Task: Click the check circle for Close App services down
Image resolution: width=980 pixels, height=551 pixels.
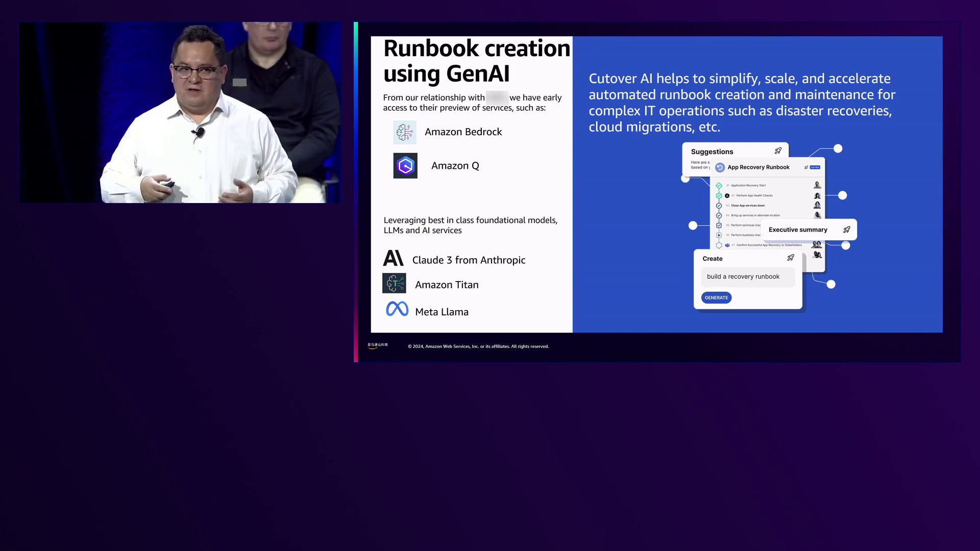Action: [x=719, y=206]
